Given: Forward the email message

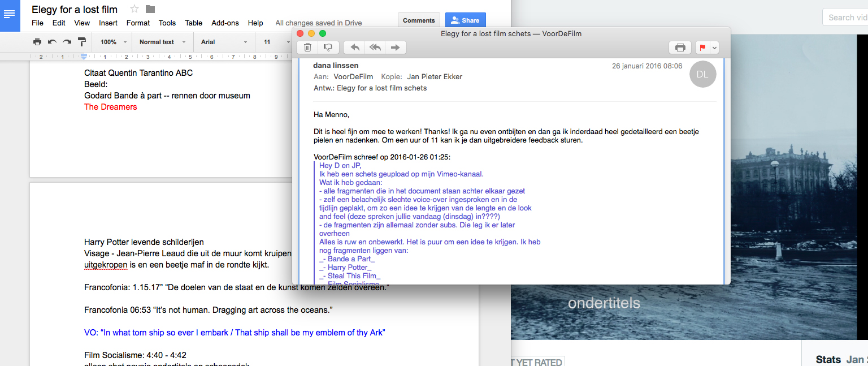Looking at the screenshot, I should click(395, 48).
